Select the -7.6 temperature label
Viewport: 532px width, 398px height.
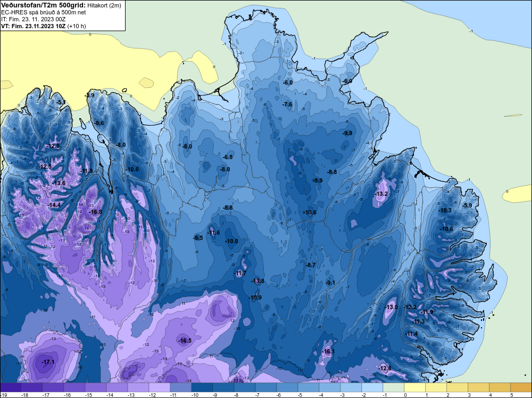click(x=287, y=104)
